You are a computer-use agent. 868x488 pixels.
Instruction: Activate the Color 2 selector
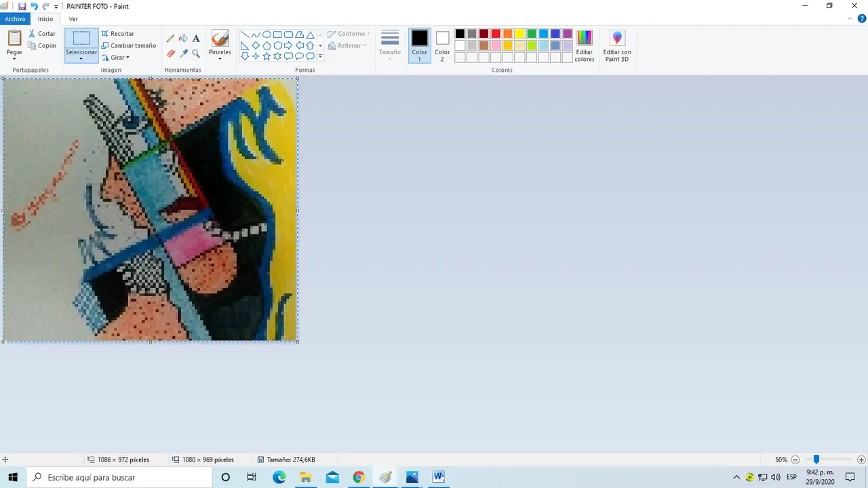(442, 46)
